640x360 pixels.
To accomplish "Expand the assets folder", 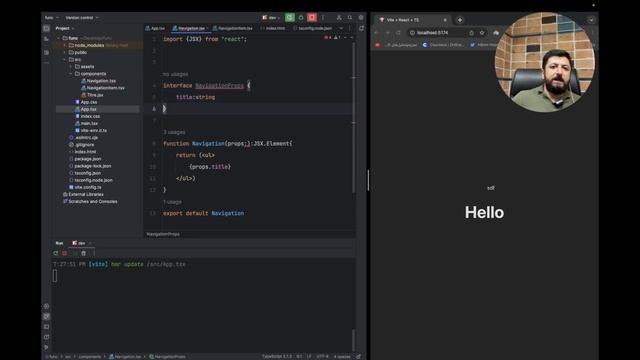I will click(x=71, y=67).
